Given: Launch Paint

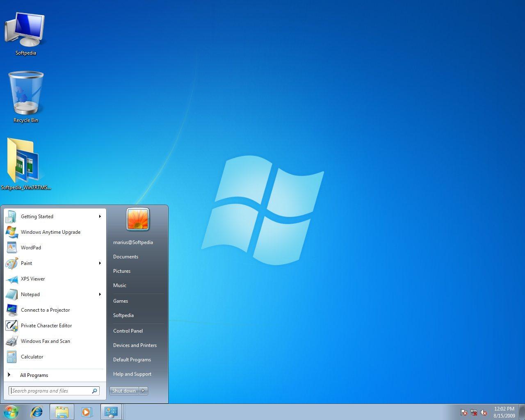Looking at the screenshot, I should click(x=26, y=263).
